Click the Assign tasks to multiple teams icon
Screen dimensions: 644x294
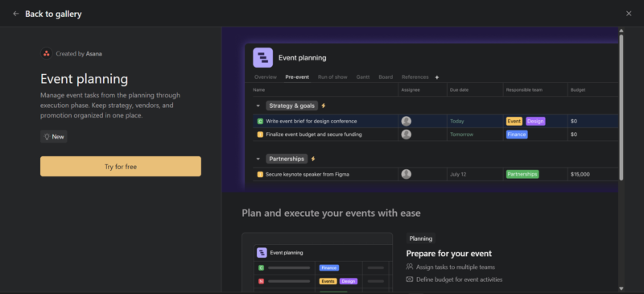pyautogui.click(x=409, y=267)
